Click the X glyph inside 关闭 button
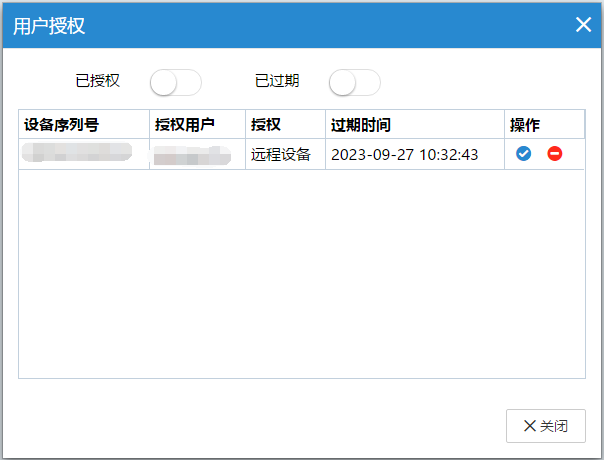604x460 pixels. pos(529,426)
